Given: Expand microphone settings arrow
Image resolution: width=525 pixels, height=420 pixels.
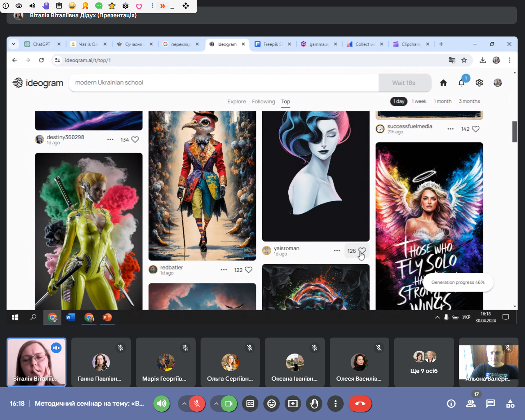Looking at the screenshot, I should point(184,404).
